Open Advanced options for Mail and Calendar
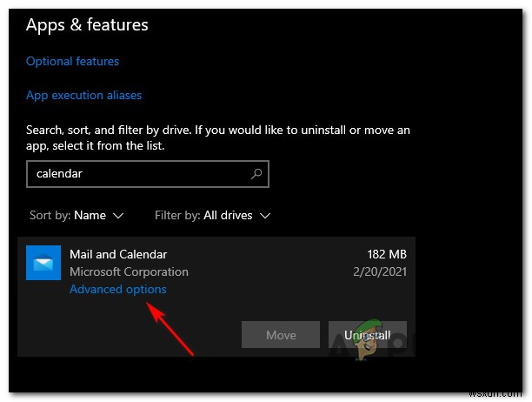The height and width of the screenshot is (402, 532). click(118, 289)
